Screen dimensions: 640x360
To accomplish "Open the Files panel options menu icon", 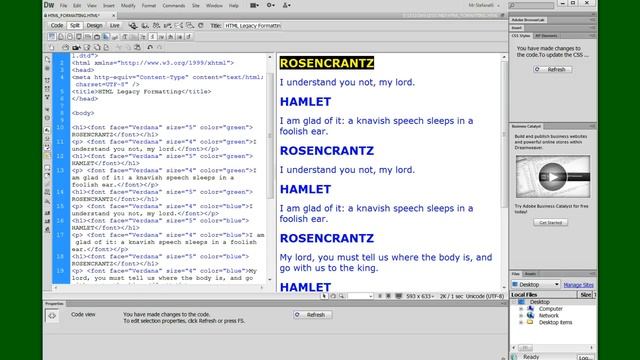I will (x=592, y=274).
